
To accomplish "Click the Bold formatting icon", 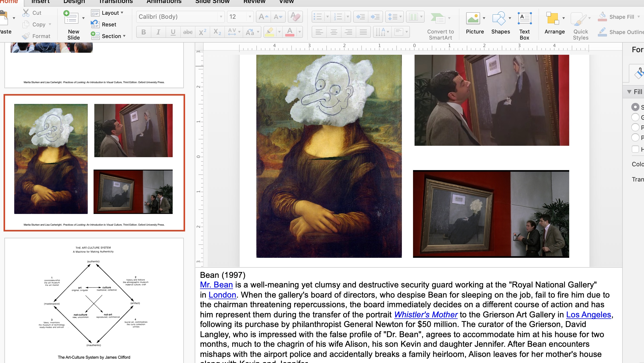I will point(144,32).
